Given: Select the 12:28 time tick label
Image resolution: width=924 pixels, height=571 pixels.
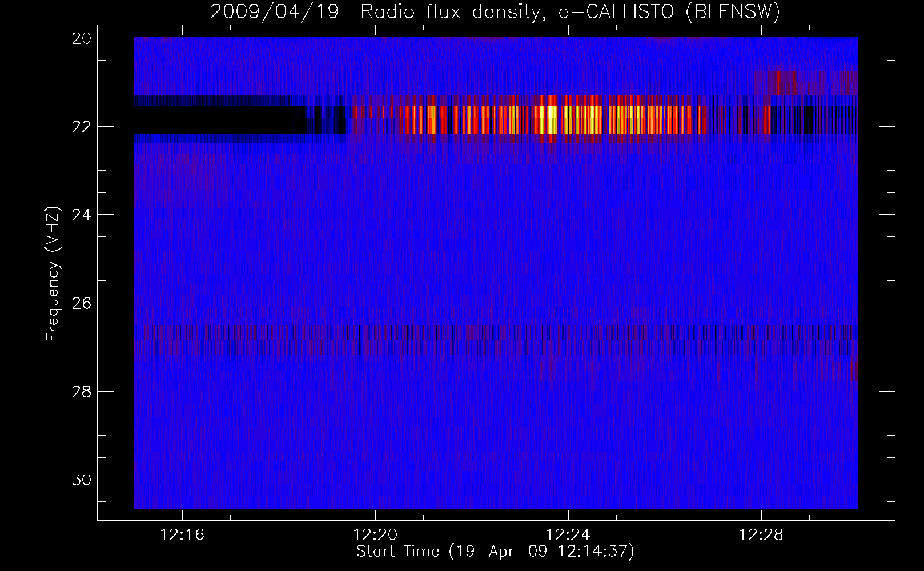Looking at the screenshot, I should (761, 535).
